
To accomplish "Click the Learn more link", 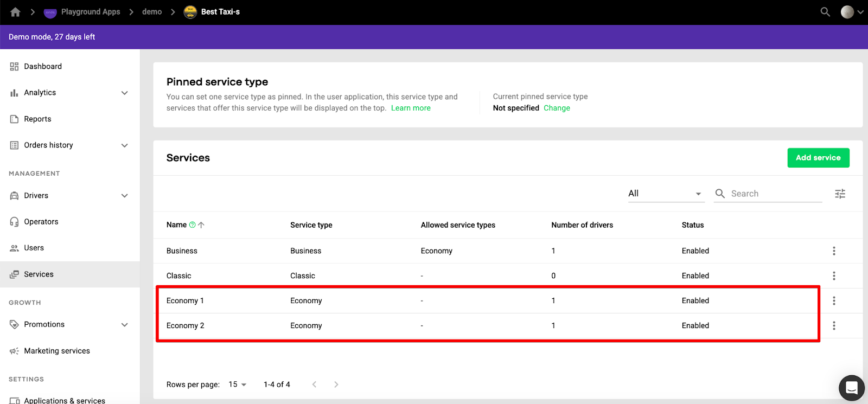I will (x=411, y=108).
